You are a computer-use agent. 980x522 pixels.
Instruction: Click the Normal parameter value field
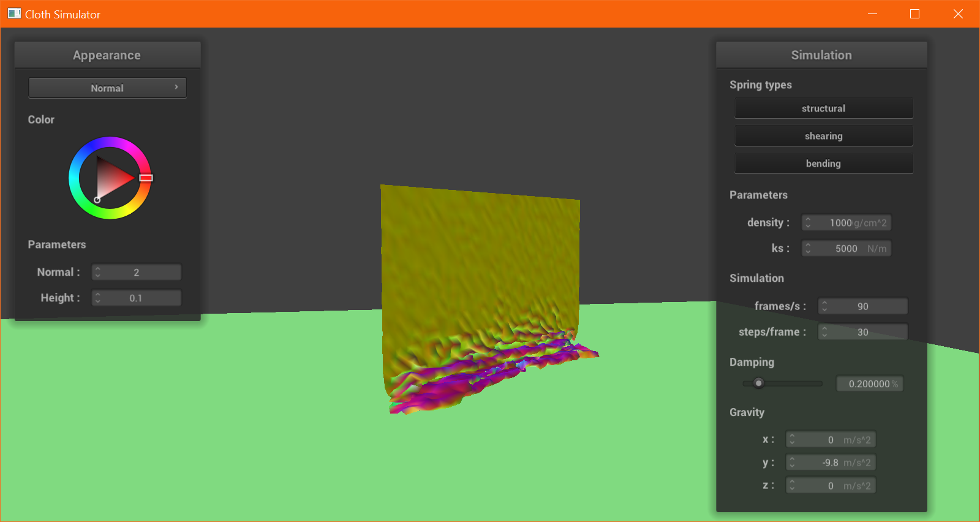click(x=137, y=272)
